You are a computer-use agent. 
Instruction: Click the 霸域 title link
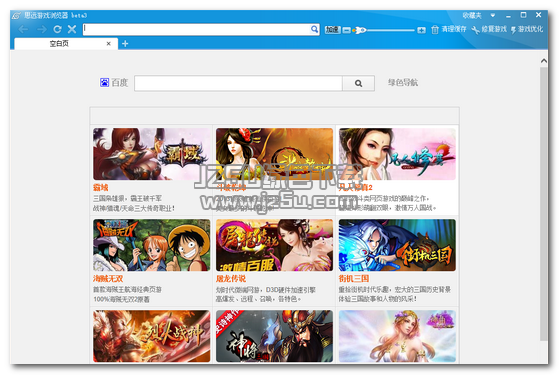101,188
